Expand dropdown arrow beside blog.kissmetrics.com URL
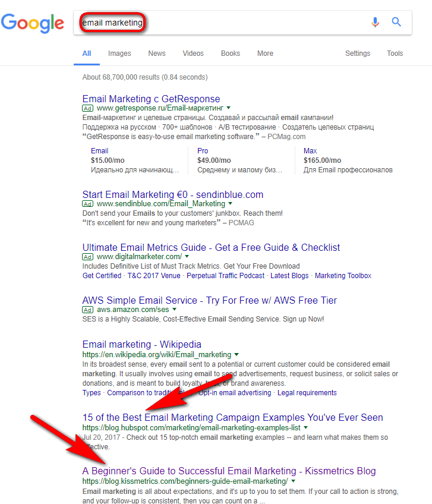The width and height of the screenshot is (432, 504). [293, 481]
